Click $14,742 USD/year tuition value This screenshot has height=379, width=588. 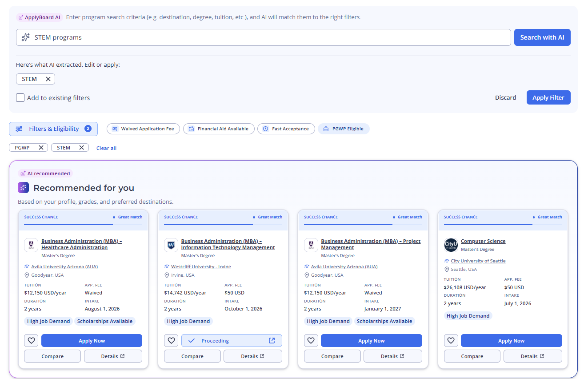185,293
